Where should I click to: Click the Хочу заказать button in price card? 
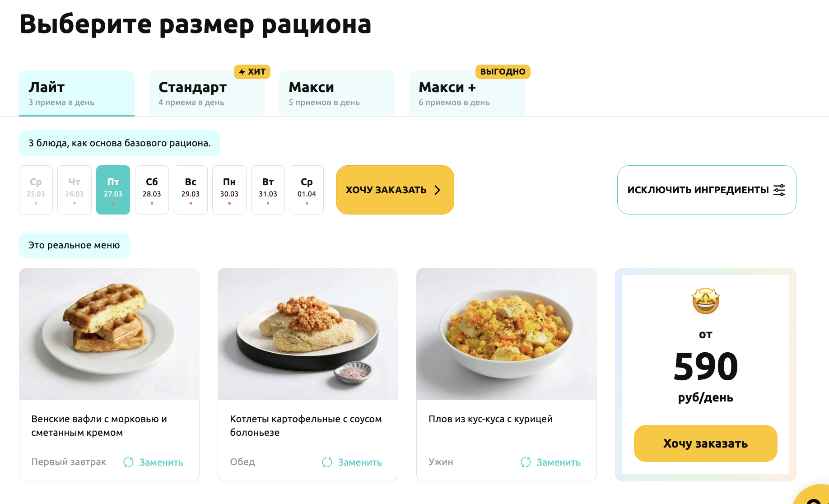pyautogui.click(x=705, y=443)
